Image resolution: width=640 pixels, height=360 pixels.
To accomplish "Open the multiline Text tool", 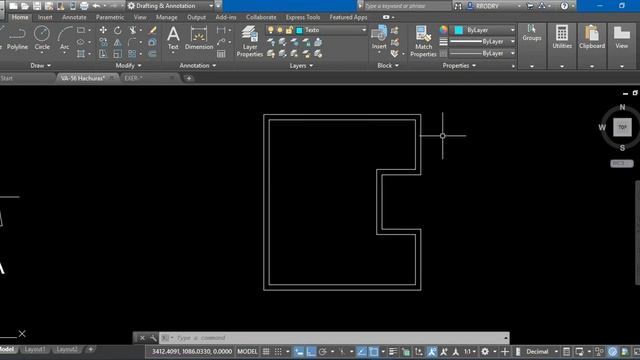I will [x=173, y=38].
